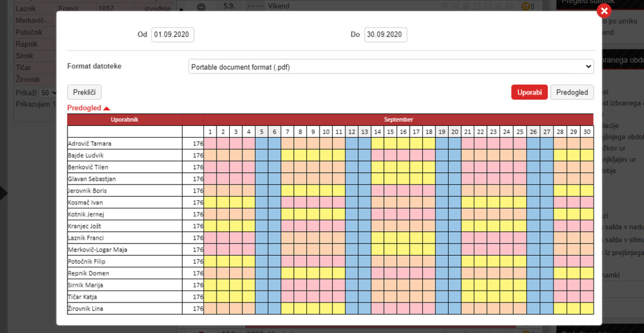
Task: Select the Laznik Franci row name
Action: coord(86,238)
